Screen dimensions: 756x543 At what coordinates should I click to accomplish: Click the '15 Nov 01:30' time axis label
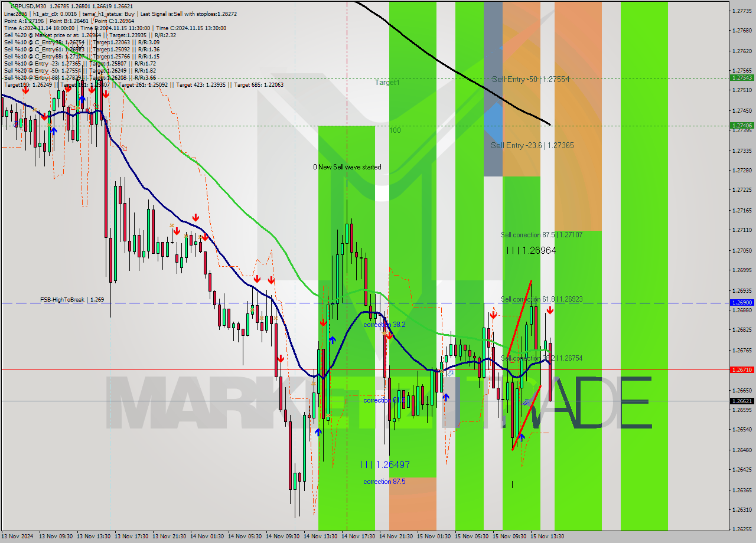click(x=434, y=537)
